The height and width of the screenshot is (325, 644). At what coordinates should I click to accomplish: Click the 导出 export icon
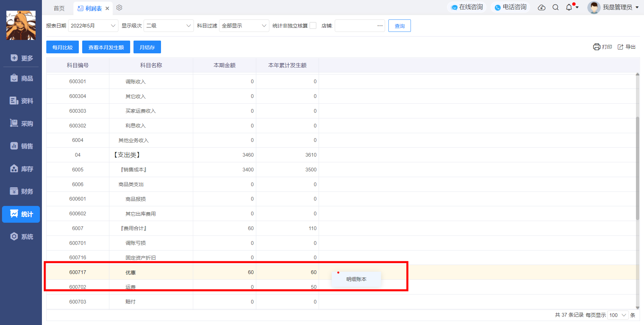click(621, 47)
